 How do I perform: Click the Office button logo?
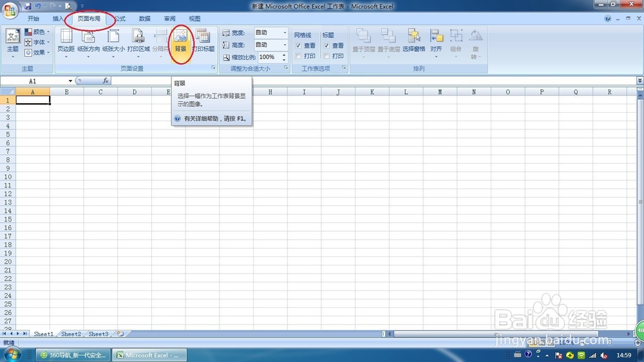10,10
